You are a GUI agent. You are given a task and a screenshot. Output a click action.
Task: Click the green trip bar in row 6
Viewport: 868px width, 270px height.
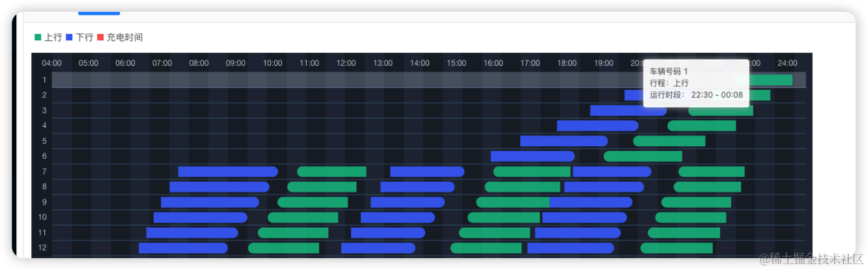(643, 156)
